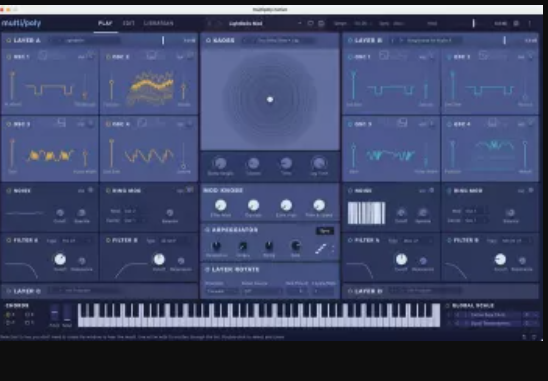This screenshot has width=548, height=381.
Task: Toggle Layer C power button
Action: pyautogui.click(x=8, y=291)
